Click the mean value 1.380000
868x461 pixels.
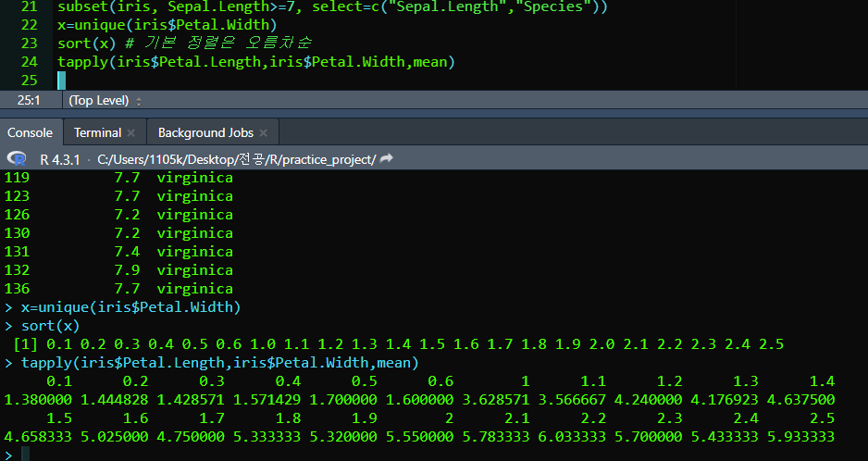pos(38,400)
